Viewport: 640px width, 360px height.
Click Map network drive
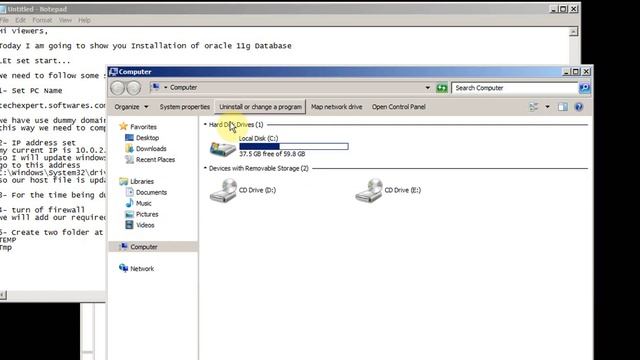pyautogui.click(x=336, y=107)
